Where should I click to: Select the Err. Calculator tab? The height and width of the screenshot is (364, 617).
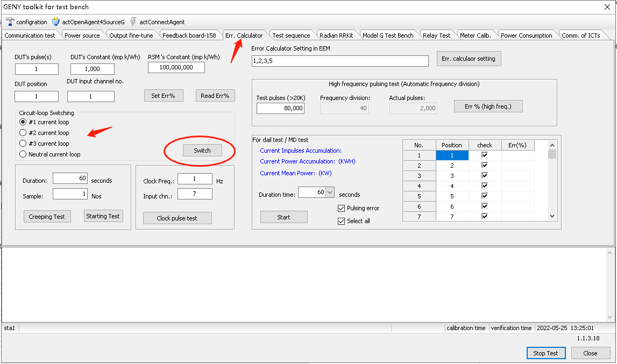[x=244, y=35]
